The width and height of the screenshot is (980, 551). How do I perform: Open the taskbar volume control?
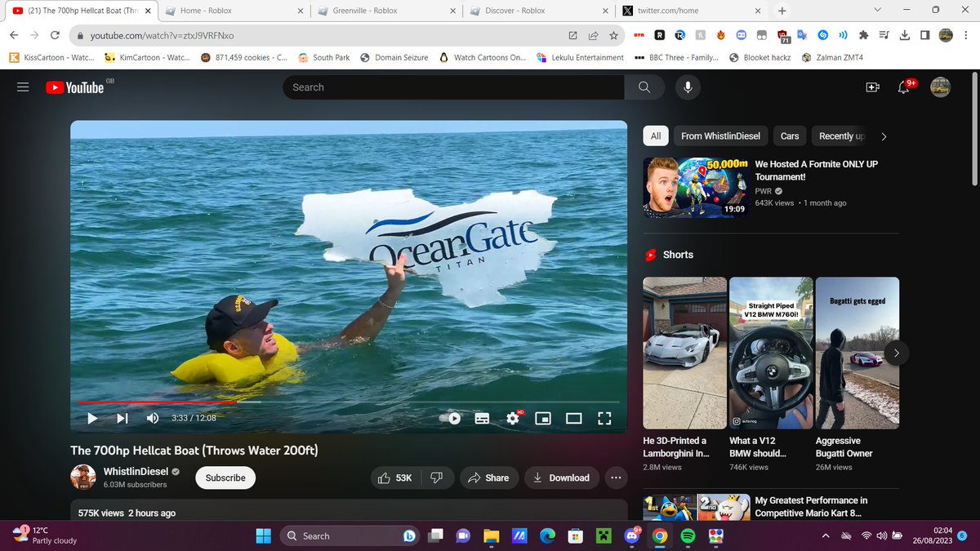880,535
